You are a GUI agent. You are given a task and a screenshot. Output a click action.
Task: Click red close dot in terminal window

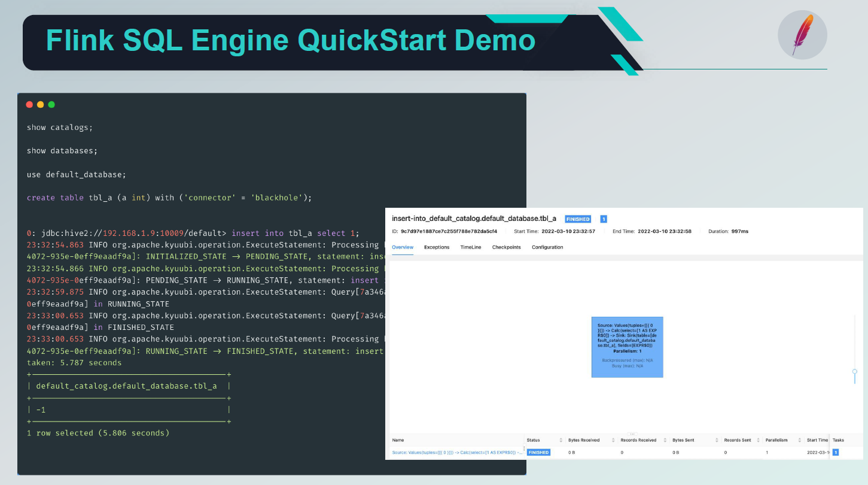click(x=29, y=104)
